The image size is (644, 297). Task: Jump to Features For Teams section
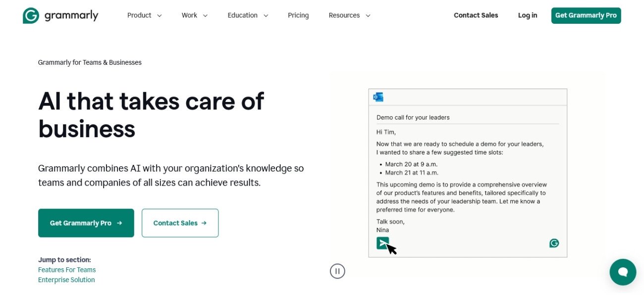point(67,270)
